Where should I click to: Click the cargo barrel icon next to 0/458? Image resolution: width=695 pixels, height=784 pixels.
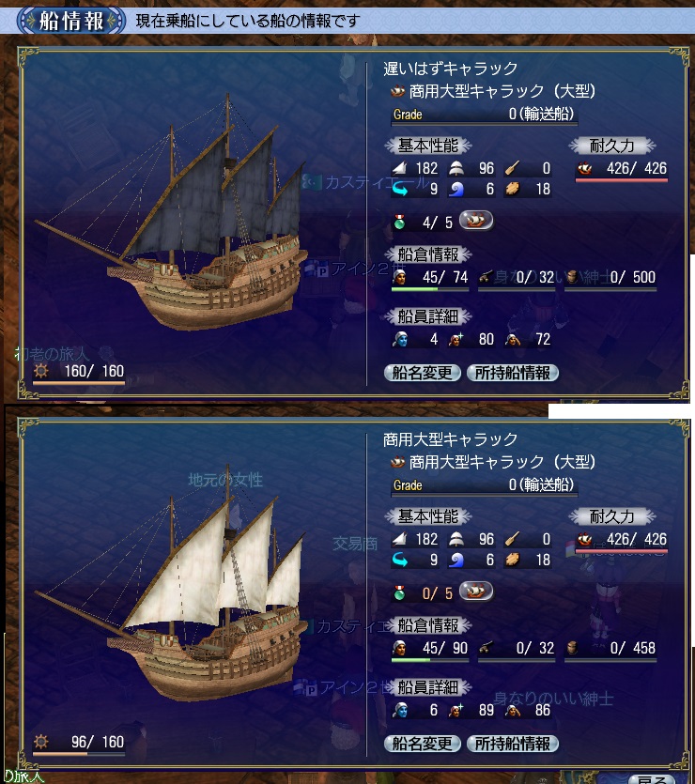[573, 648]
